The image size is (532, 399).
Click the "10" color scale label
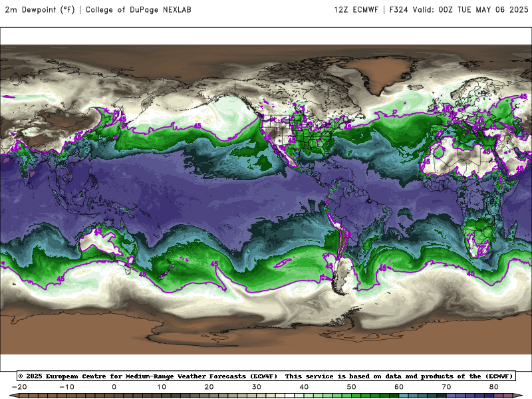162,387
